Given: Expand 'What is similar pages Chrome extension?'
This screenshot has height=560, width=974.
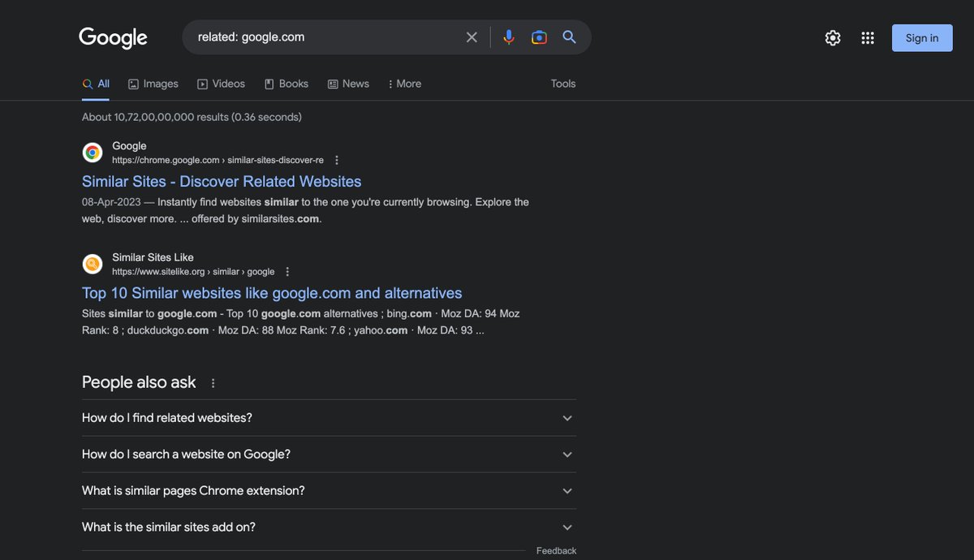Looking at the screenshot, I should pos(329,491).
